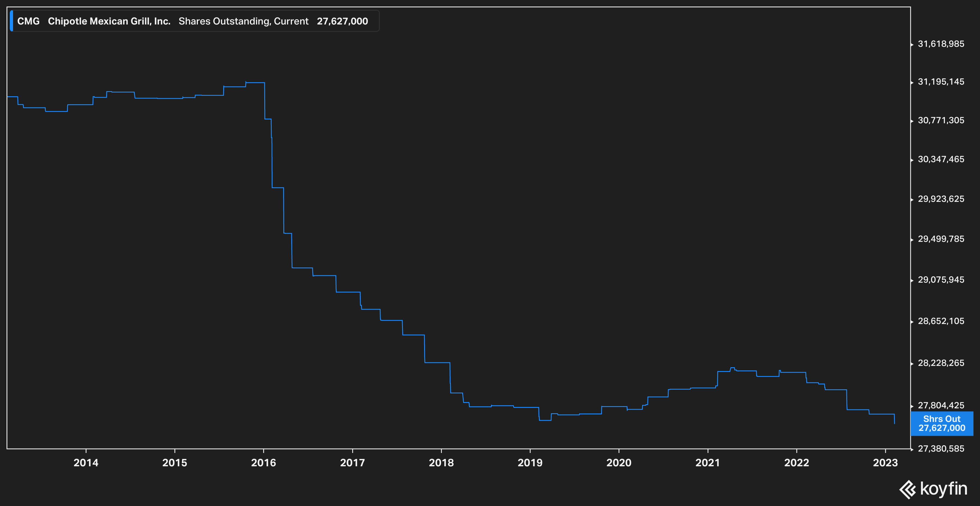Click Shares Outstanding, Current legend text

pyautogui.click(x=243, y=21)
